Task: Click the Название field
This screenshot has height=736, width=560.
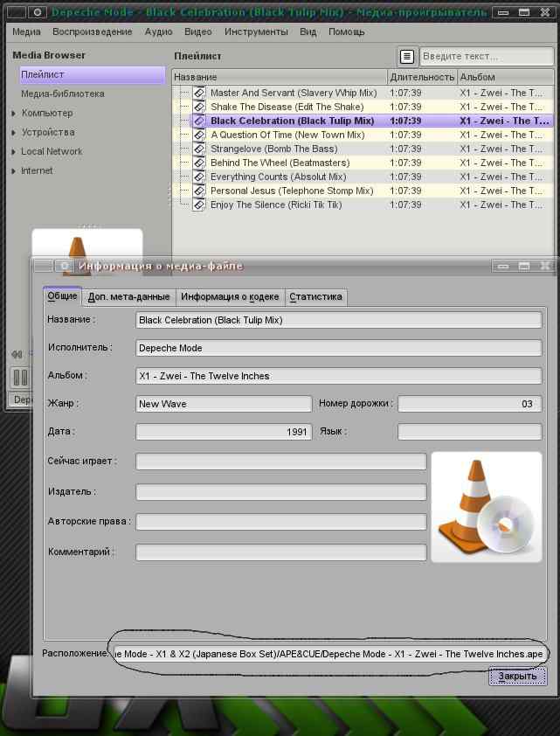Action: pyautogui.click(x=339, y=320)
